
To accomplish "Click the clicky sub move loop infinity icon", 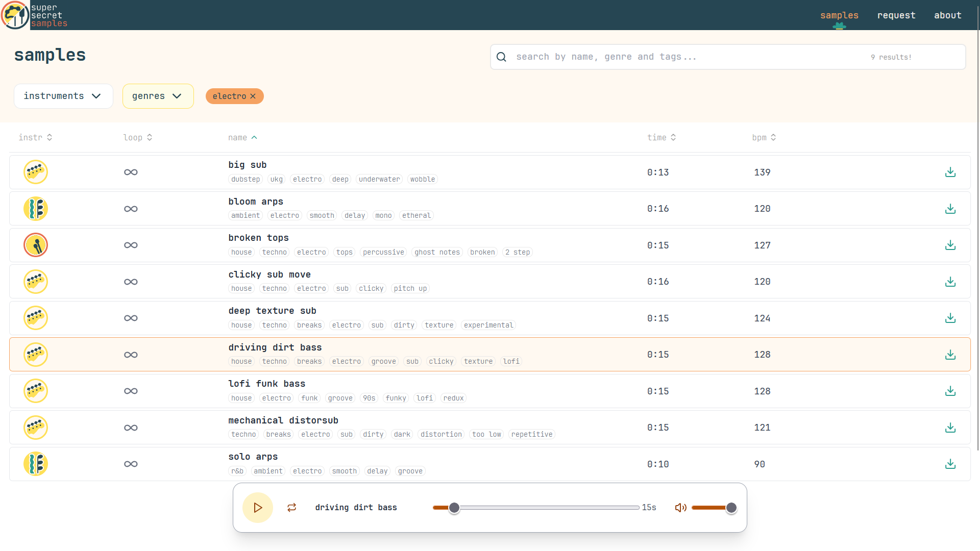I will point(131,282).
